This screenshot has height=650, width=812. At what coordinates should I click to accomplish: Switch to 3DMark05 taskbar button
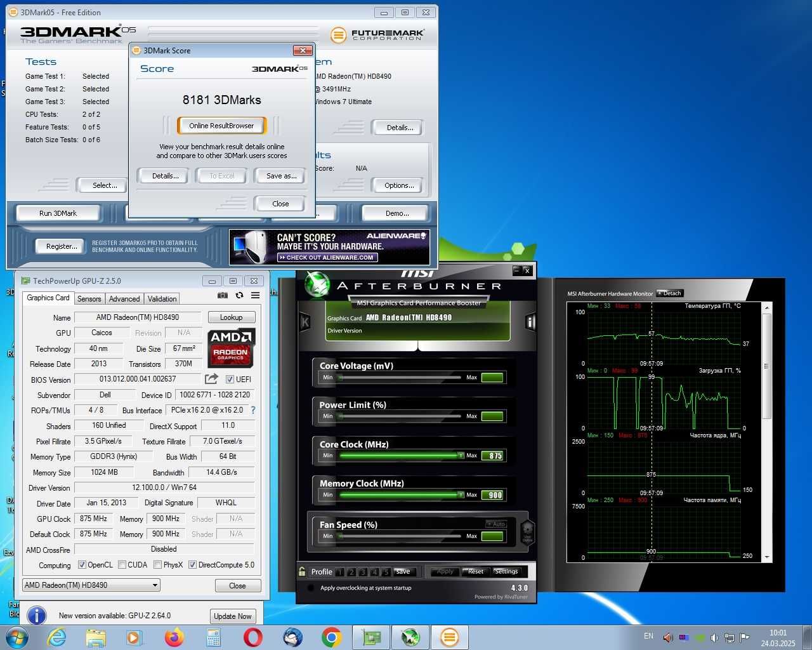pos(450,637)
